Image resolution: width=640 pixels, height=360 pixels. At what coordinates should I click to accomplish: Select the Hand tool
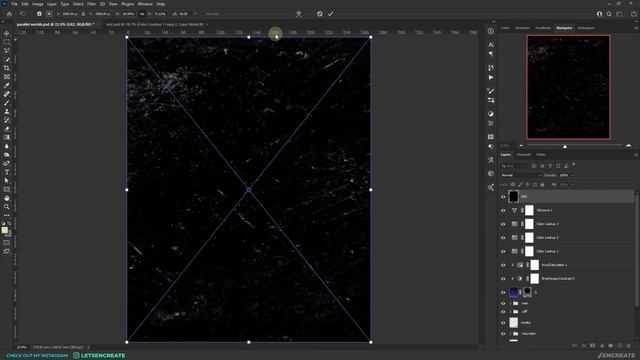coord(7,198)
